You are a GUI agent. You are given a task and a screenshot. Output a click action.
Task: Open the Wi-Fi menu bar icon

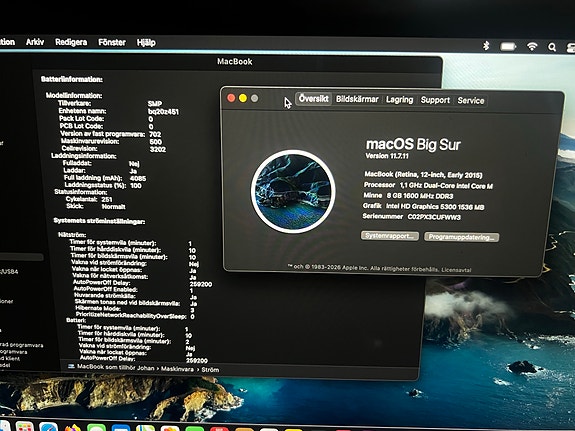tap(532, 46)
